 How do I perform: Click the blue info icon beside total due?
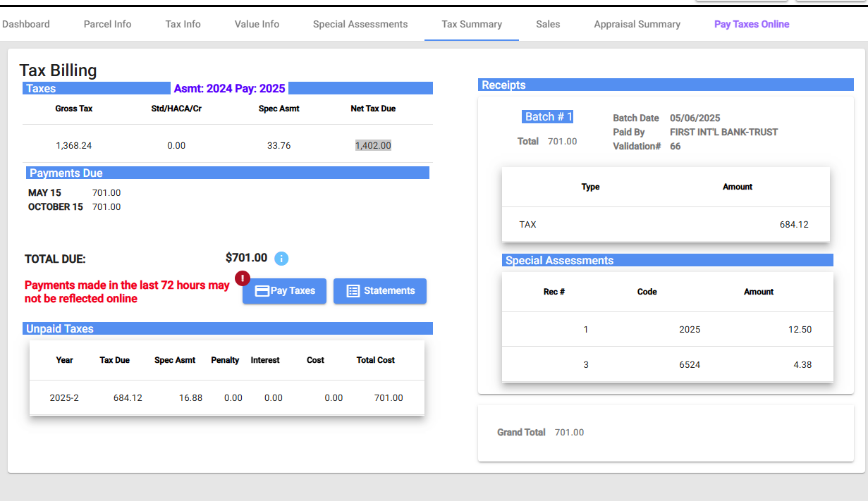pos(281,259)
